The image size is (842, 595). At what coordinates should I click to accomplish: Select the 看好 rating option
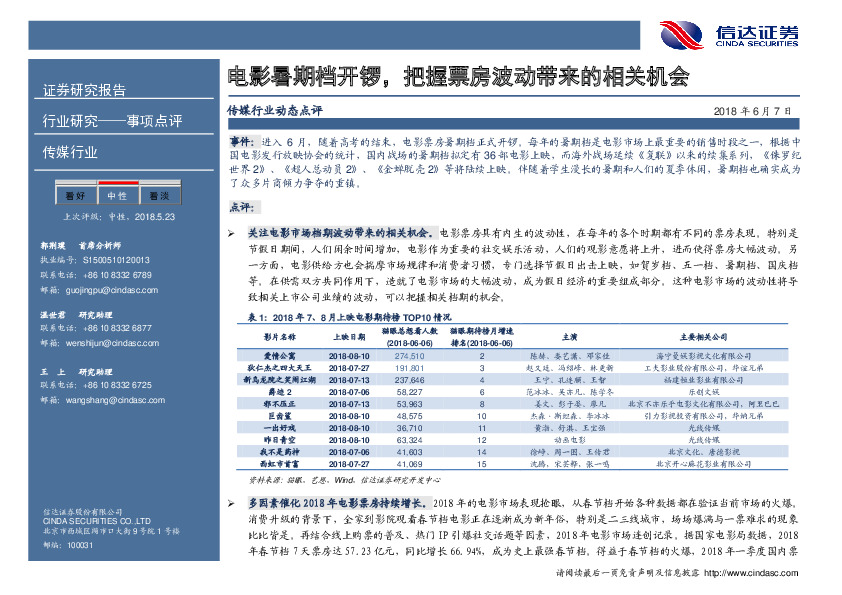pos(73,194)
